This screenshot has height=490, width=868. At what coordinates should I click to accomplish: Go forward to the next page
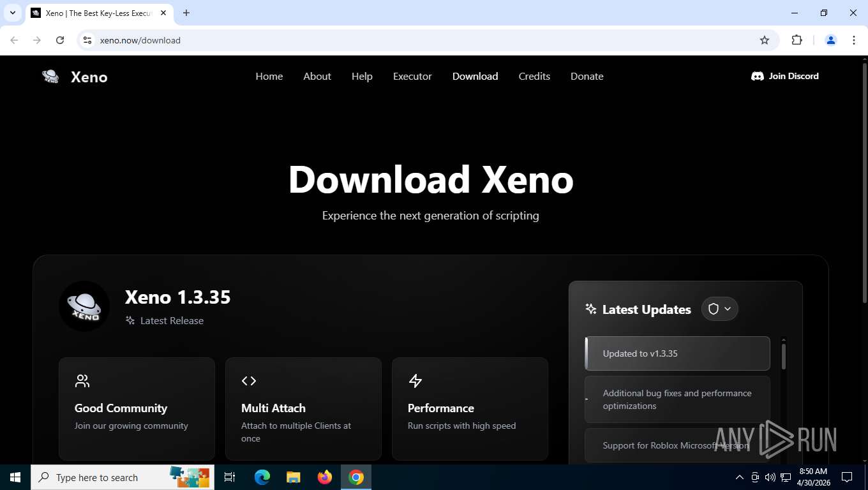click(x=37, y=40)
